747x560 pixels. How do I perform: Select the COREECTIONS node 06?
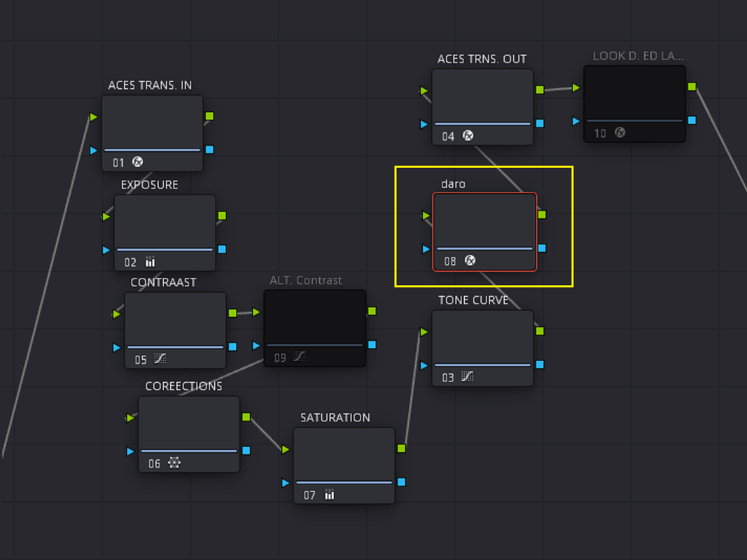(189, 434)
